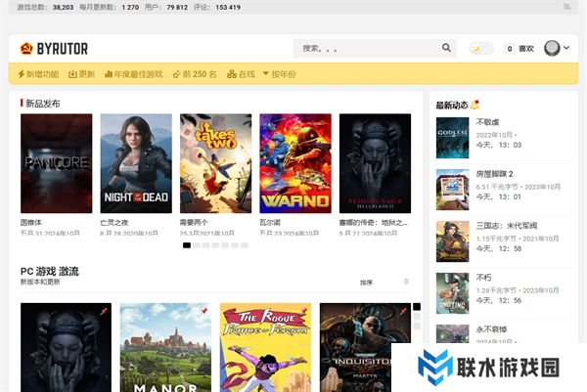
Task: Select the first carousel page dot
Action: (187, 245)
